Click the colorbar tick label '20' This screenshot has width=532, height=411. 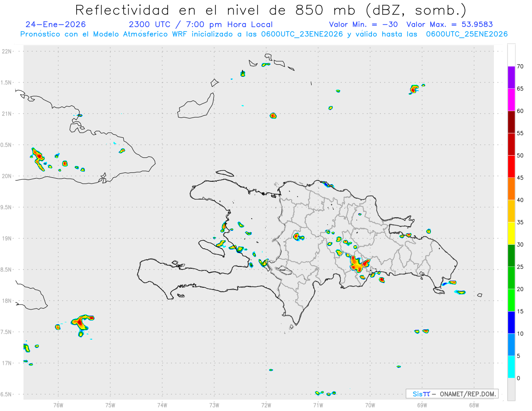point(520,289)
